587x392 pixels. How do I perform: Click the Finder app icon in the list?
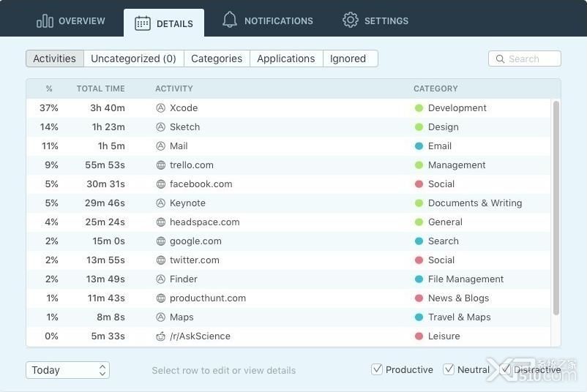(x=160, y=279)
